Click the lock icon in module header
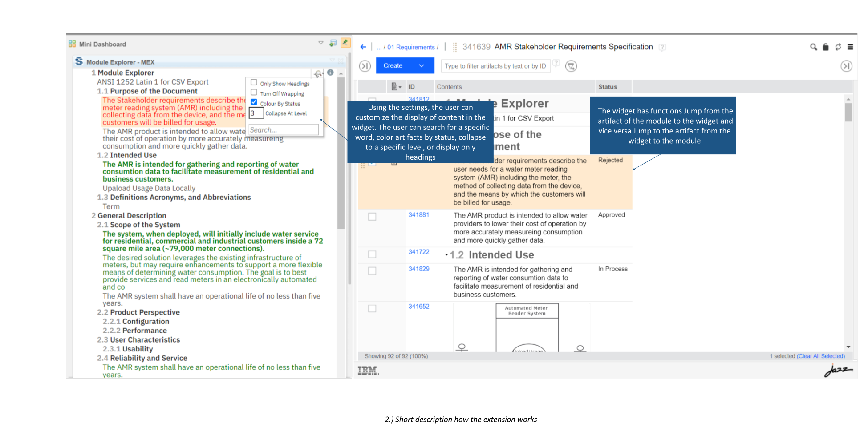 826,47
